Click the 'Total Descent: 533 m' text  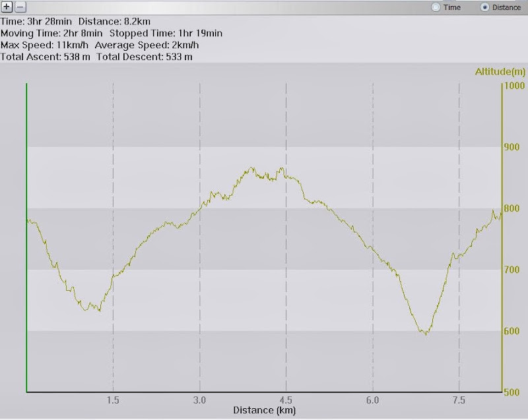(x=145, y=57)
